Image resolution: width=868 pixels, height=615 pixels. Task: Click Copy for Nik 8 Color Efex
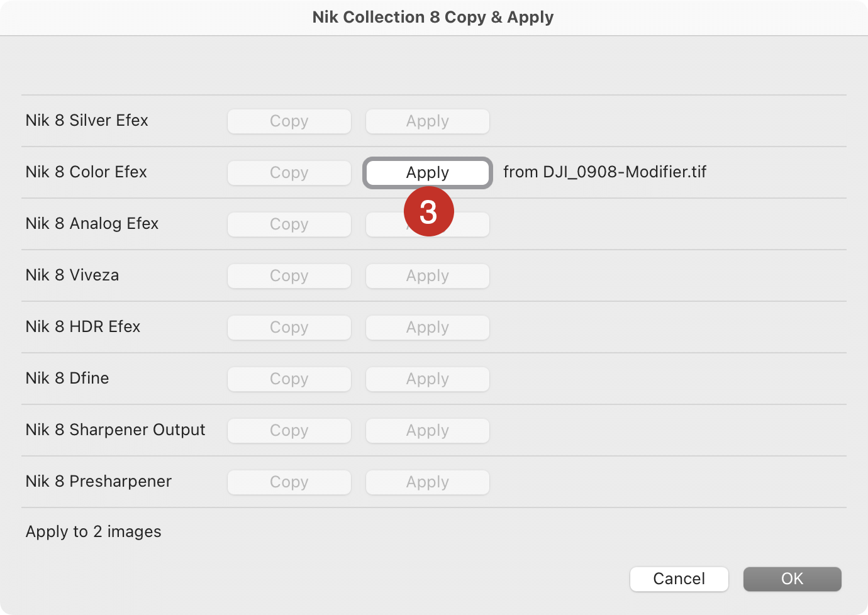[289, 173]
